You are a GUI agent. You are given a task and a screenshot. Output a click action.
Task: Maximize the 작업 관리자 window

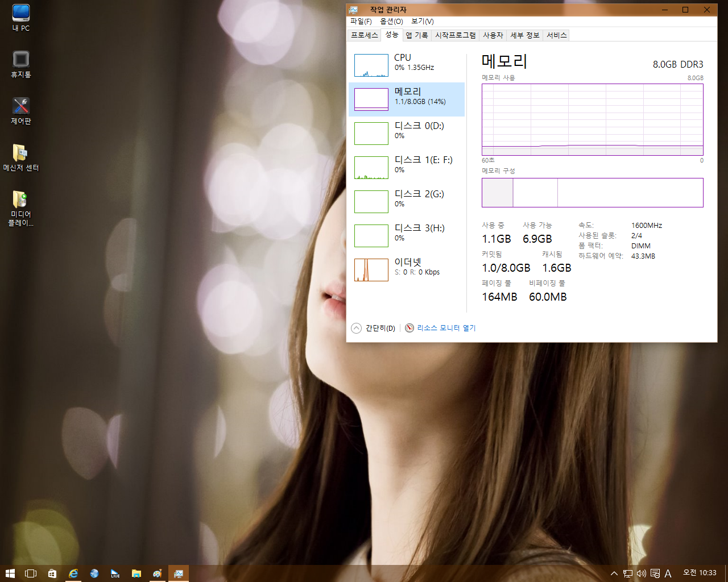pos(685,10)
